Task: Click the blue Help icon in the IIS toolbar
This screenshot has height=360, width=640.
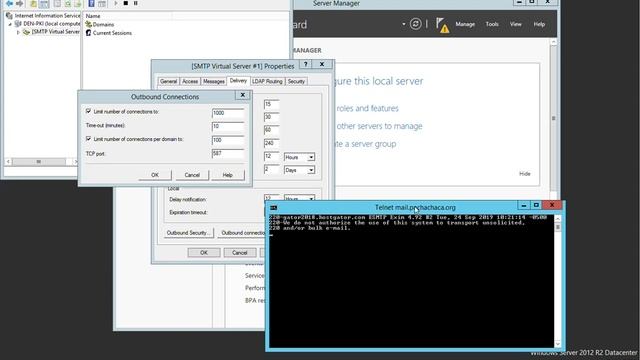Action: point(91,4)
